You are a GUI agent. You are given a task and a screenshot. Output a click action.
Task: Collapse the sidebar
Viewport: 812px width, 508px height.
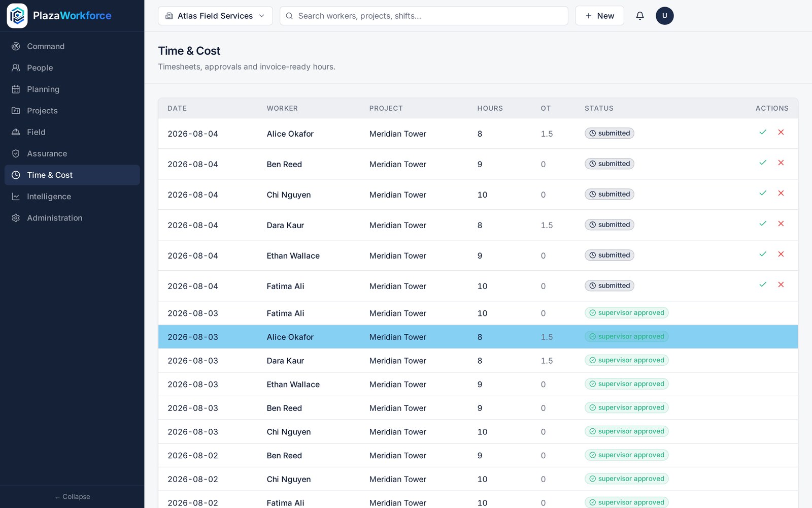tap(72, 497)
